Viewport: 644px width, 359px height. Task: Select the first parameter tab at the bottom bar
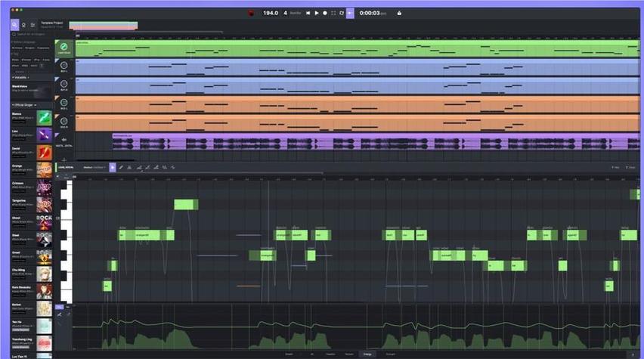click(x=289, y=354)
